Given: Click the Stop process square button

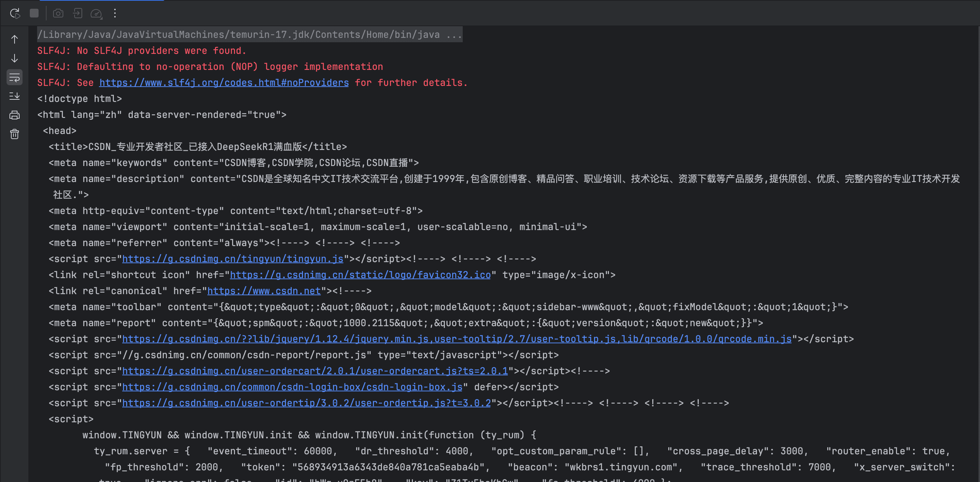Looking at the screenshot, I should tap(34, 13).
